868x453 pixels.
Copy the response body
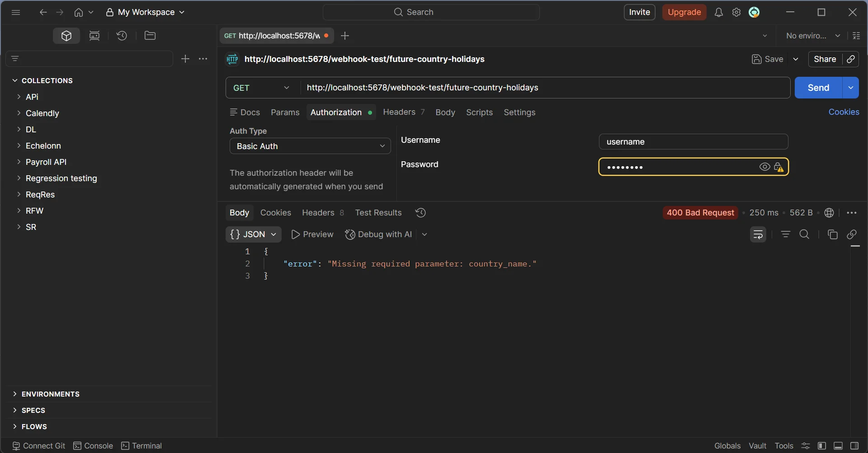tap(832, 234)
